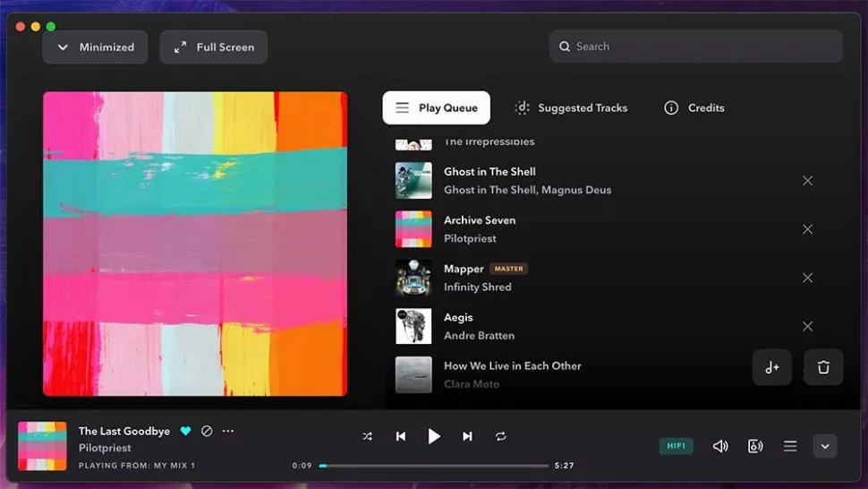Clear the play queue trash icon
Image resolution: width=868 pixels, height=489 pixels.
click(823, 367)
